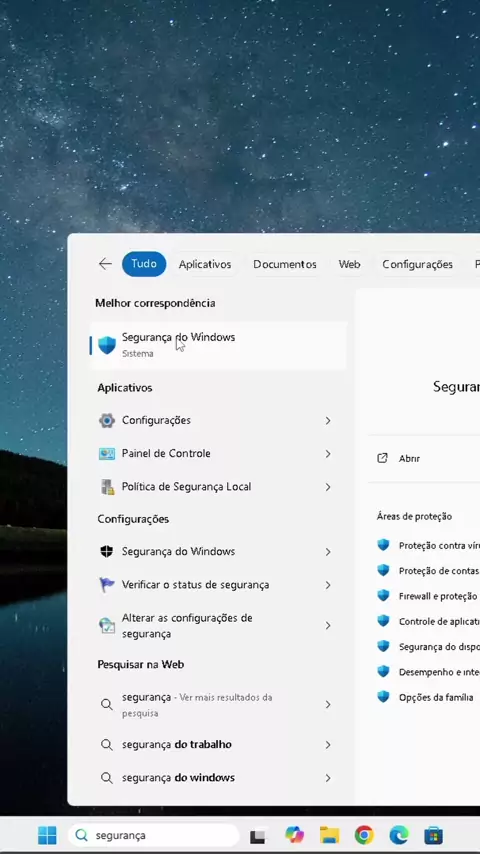Open Proteção de contas area link
The image size is (480, 854).
tap(439, 571)
